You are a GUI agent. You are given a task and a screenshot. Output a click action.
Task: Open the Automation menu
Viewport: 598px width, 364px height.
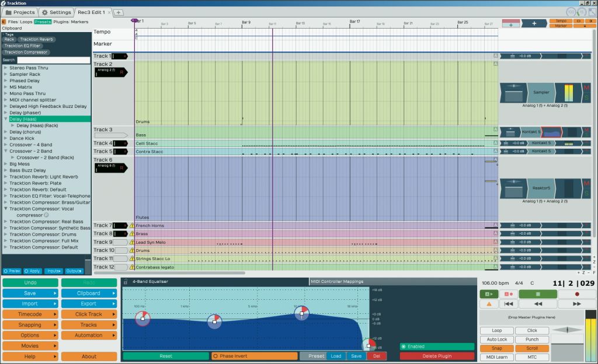[x=89, y=335]
